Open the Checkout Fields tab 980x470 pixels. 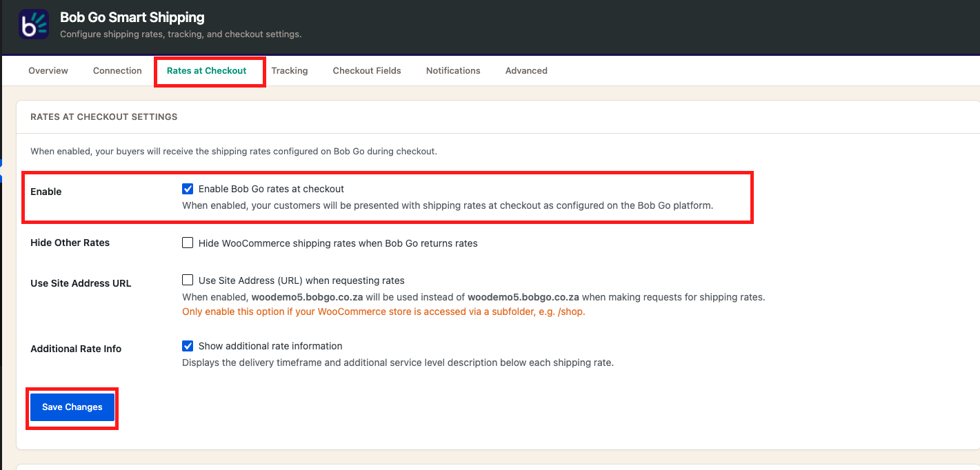pos(367,70)
